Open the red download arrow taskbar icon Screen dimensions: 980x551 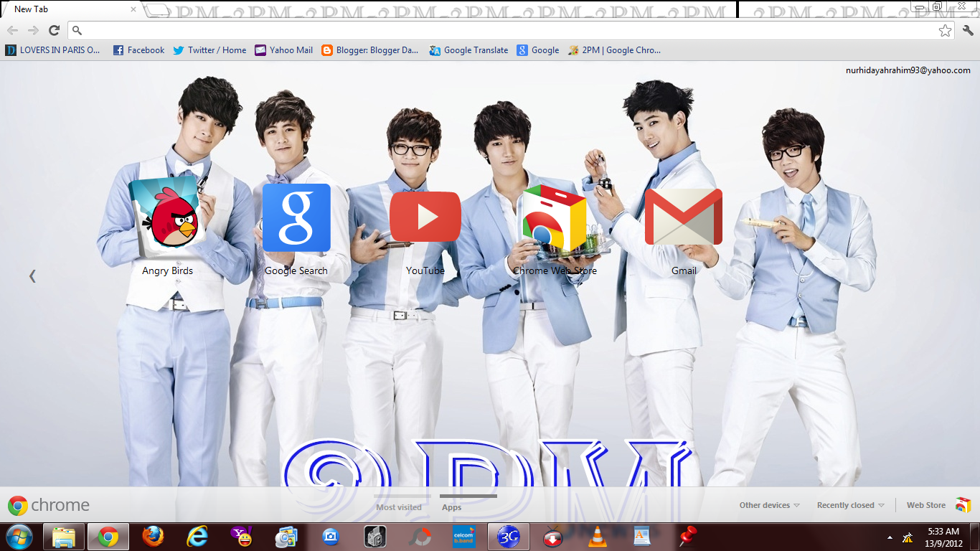pos(552,537)
